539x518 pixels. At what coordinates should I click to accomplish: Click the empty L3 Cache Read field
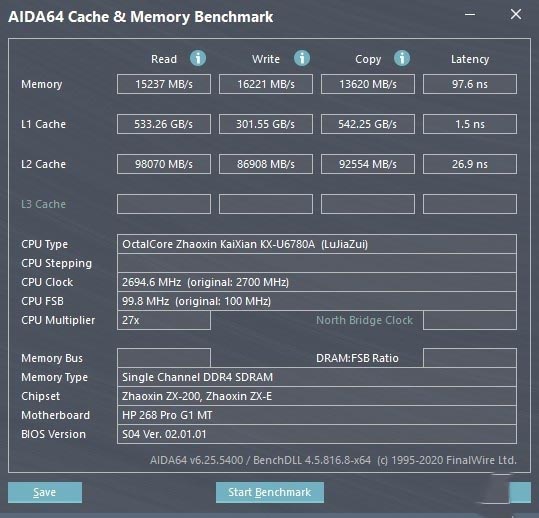click(x=164, y=204)
